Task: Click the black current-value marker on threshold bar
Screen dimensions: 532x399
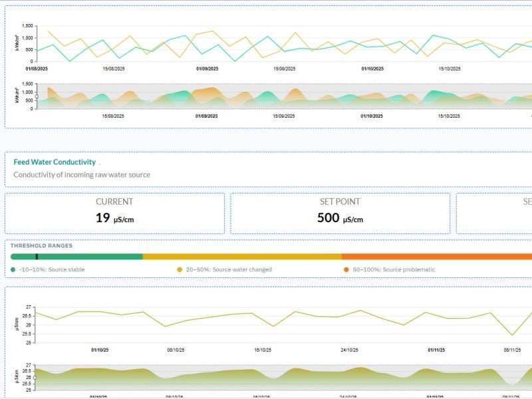Action: (37, 256)
